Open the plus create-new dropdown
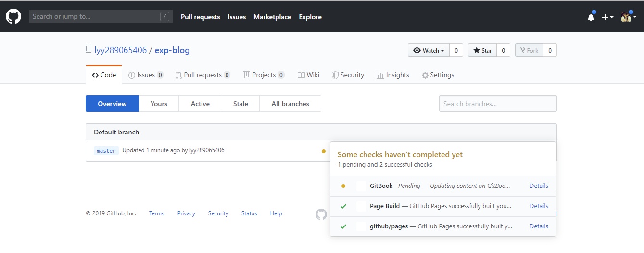644x253 pixels. click(x=607, y=17)
